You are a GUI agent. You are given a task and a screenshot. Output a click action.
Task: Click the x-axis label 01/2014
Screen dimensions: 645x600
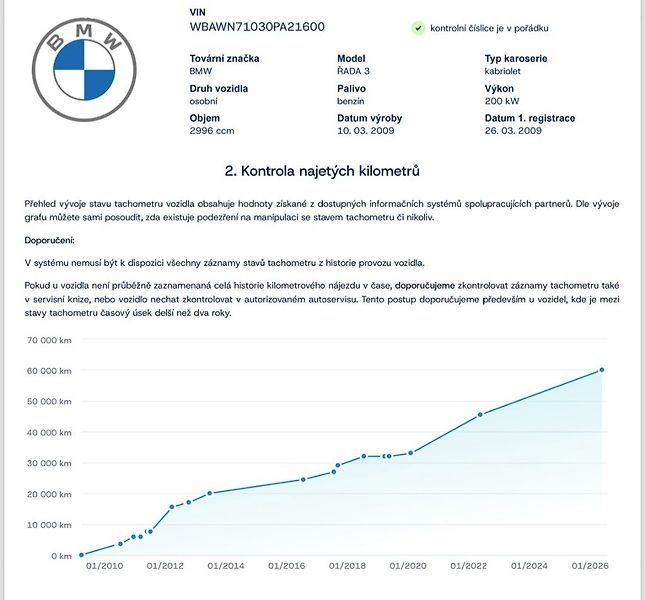tap(226, 566)
